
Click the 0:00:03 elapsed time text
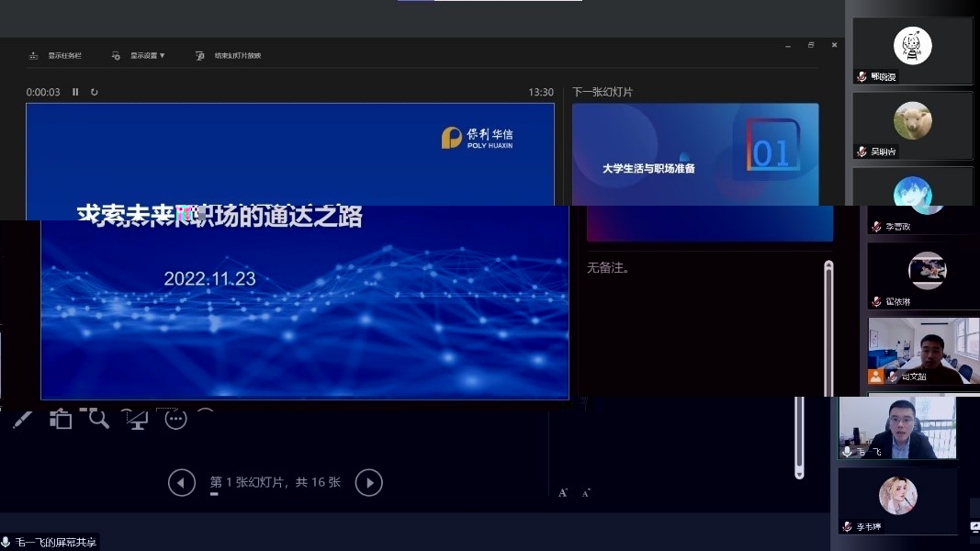[43, 92]
